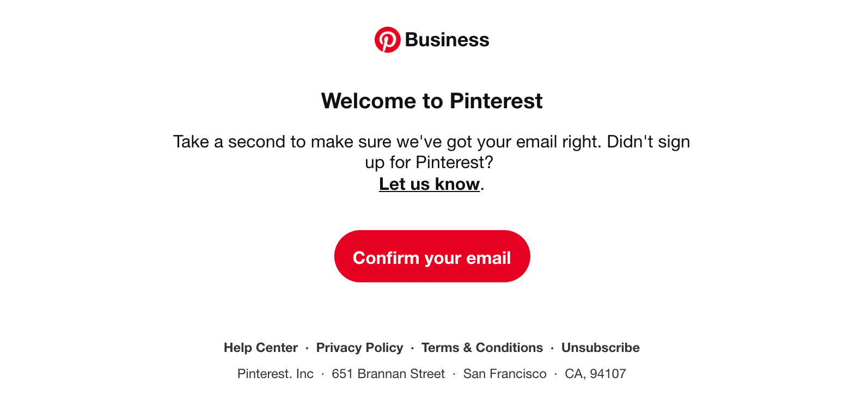
Task: Select the Welcome to Pinterest heading
Action: tap(432, 101)
